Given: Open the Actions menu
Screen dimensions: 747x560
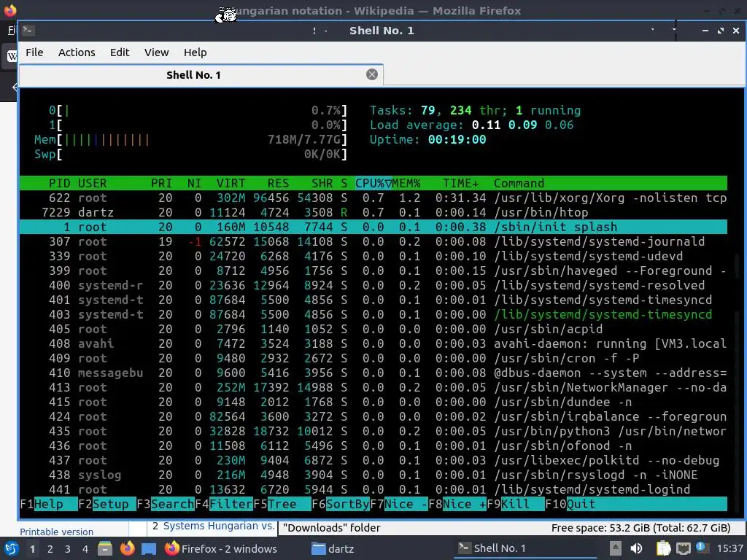Looking at the screenshot, I should point(76,52).
